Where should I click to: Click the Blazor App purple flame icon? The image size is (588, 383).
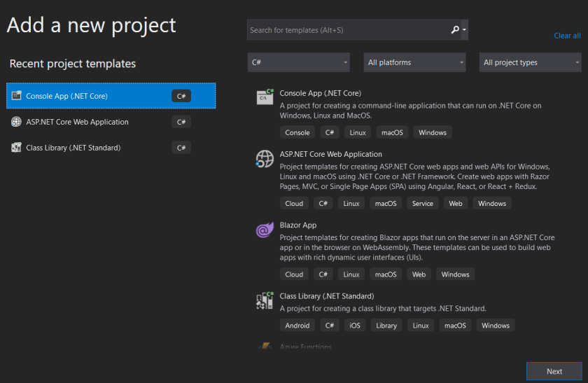pos(265,229)
